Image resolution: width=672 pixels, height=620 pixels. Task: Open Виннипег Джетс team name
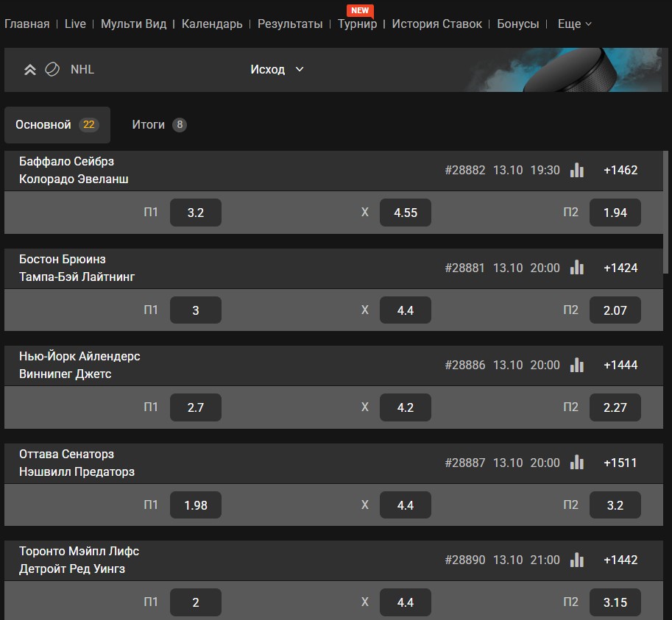point(66,374)
